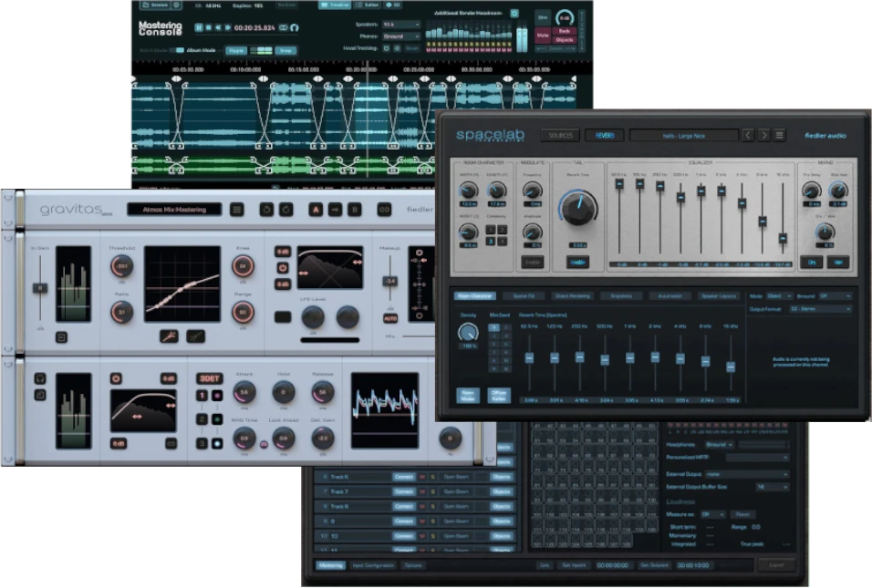The image size is (872, 588).
Task: Open the Speakers 9.1.6 dropdown
Action: click(x=400, y=23)
